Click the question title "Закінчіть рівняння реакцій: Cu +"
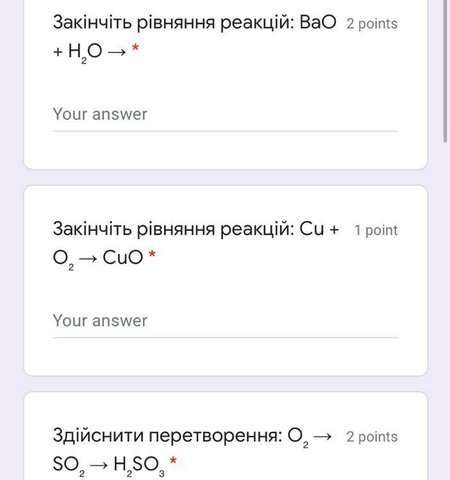Viewport: 450px width, 480px height. [196, 229]
